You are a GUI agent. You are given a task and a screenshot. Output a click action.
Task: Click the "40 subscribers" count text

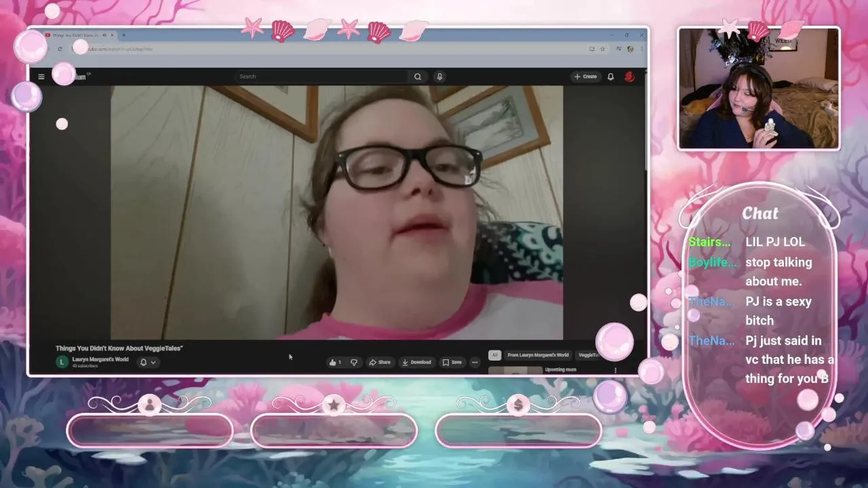coord(85,366)
